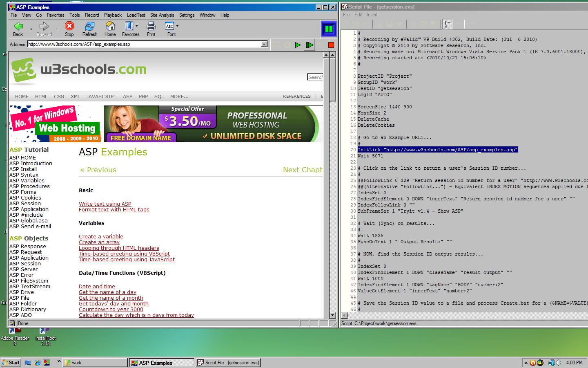Click the Professional Web Hosting banner

click(213, 124)
